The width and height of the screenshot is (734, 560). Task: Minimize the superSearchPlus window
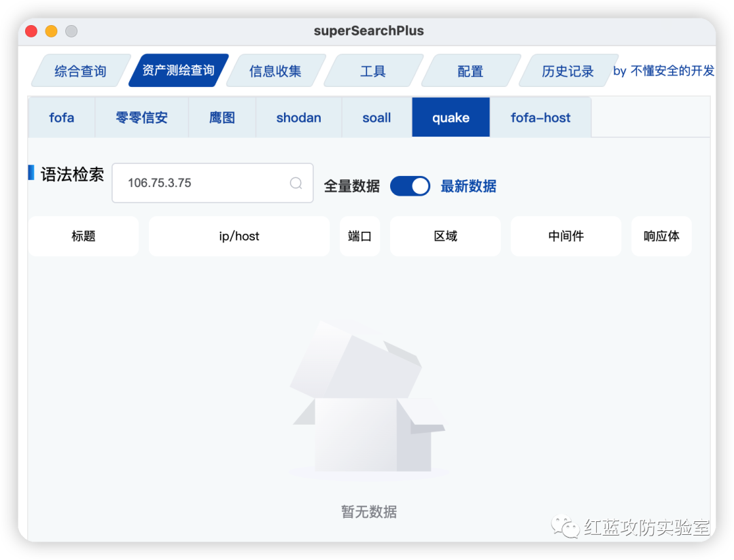[x=51, y=31]
